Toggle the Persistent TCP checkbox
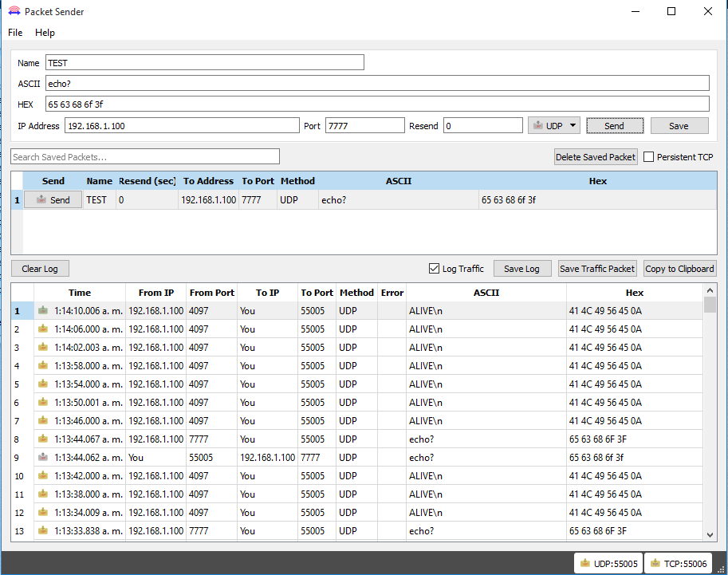Viewport: 728px width, 575px height. 648,157
